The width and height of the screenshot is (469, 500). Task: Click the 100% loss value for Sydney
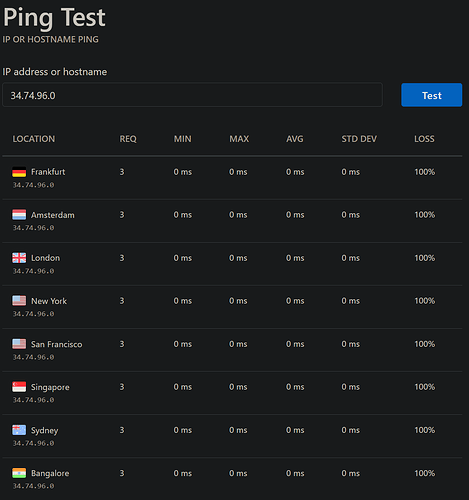point(425,430)
